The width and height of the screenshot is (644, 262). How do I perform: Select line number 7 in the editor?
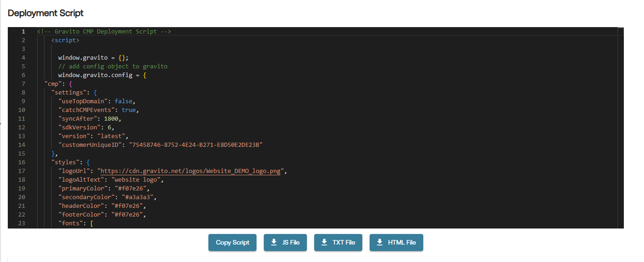click(x=23, y=84)
